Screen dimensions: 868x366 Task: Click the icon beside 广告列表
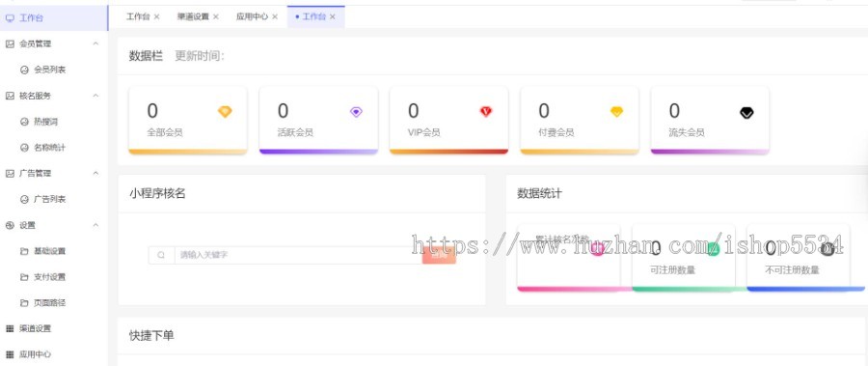tap(24, 200)
